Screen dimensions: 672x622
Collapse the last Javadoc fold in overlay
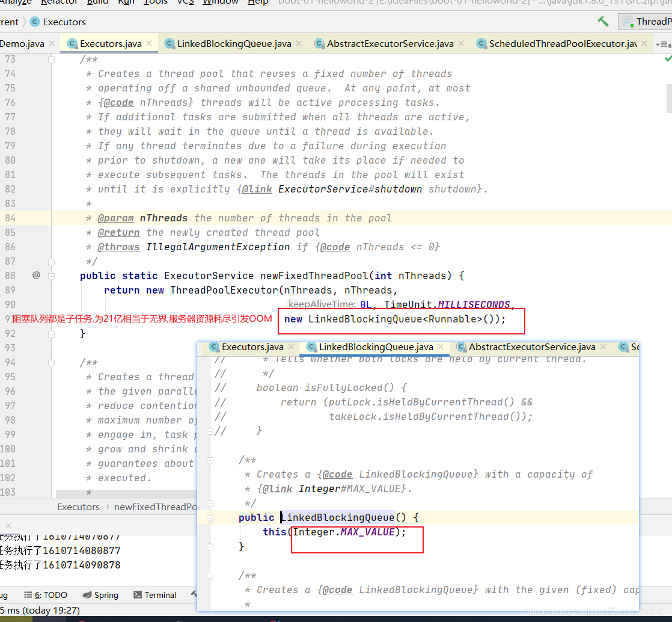(x=210, y=576)
